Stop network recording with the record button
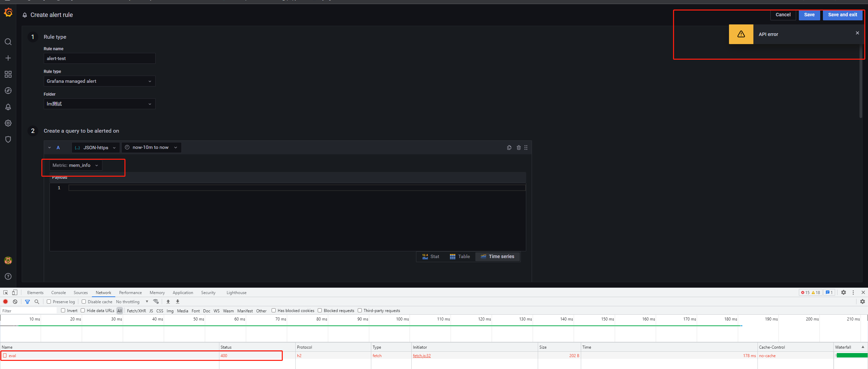 (x=5, y=302)
